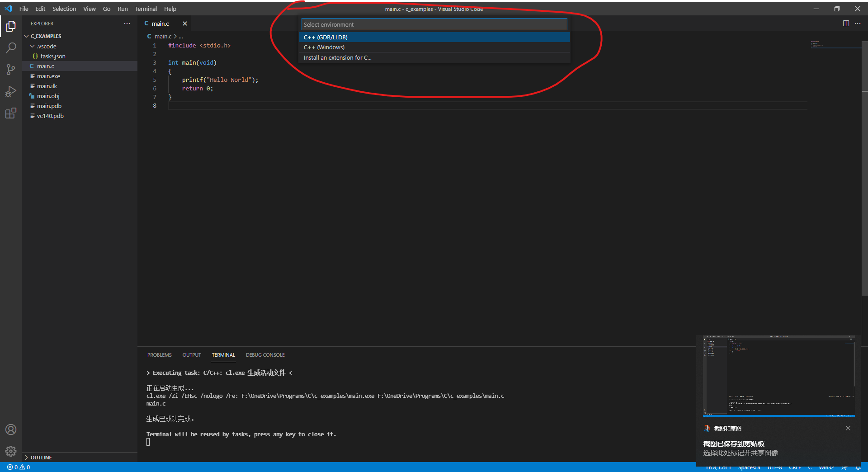Choose C++ (GDB/LLDB) environment
This screenshot has width=868, height=472.
[434, 37]
